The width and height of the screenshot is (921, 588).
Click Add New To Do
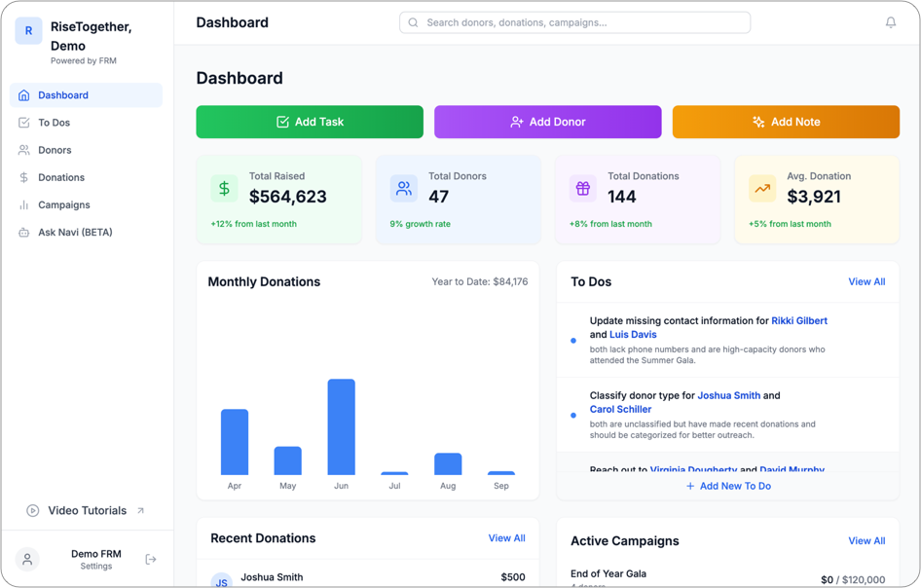[x=727, y=486]
